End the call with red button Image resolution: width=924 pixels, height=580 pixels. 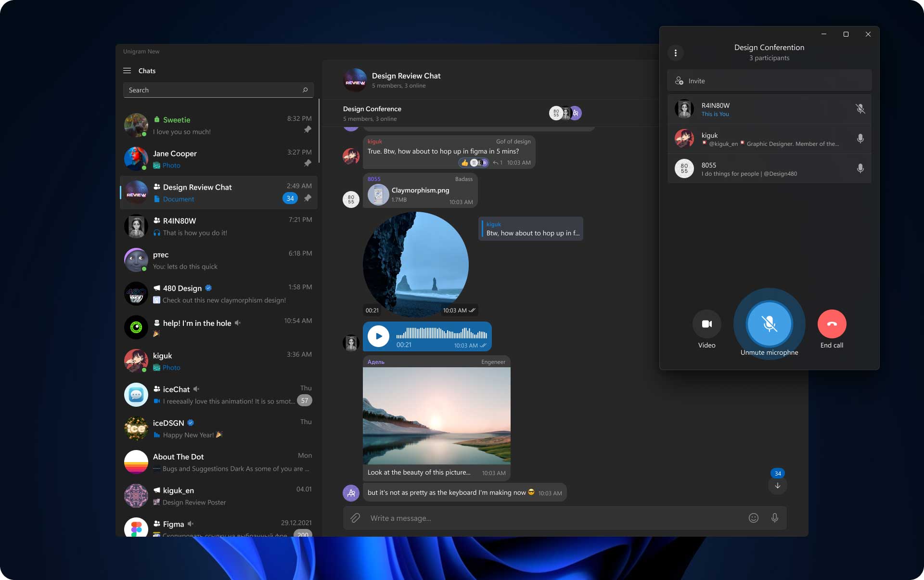click(x=832, y=324)
